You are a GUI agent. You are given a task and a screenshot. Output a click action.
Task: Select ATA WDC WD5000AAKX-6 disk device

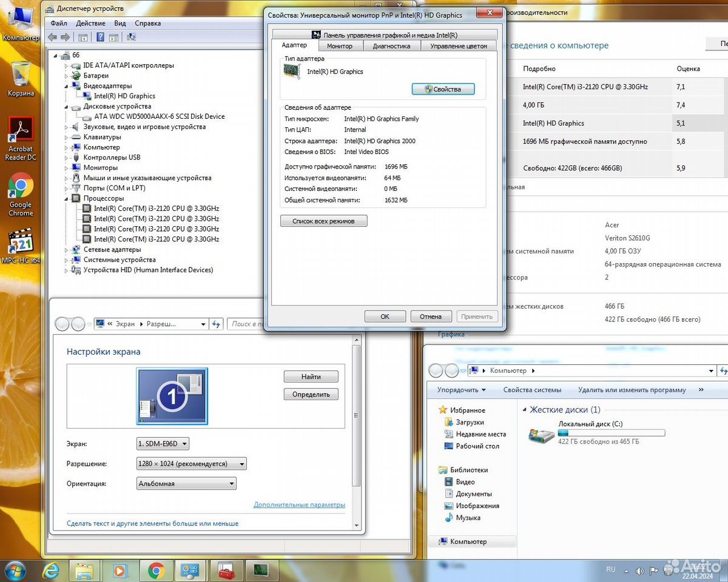point(159,116)
